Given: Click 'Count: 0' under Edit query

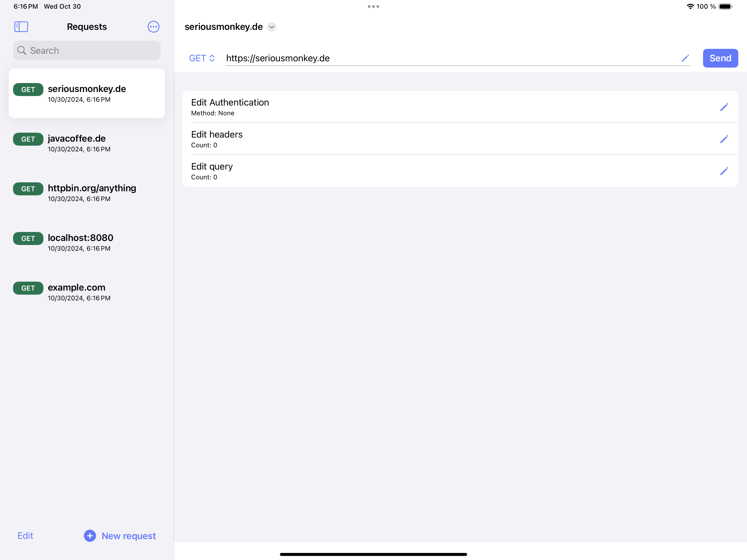Looking at the screenshot, I should point(204,177).
